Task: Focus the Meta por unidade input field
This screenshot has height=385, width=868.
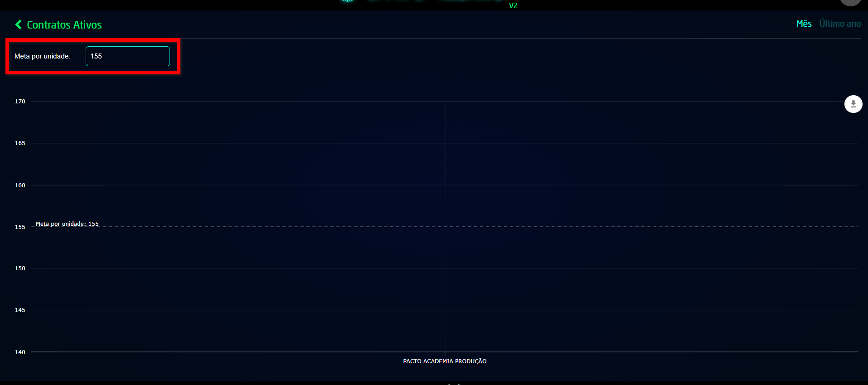Action: [x=127, y=56]
